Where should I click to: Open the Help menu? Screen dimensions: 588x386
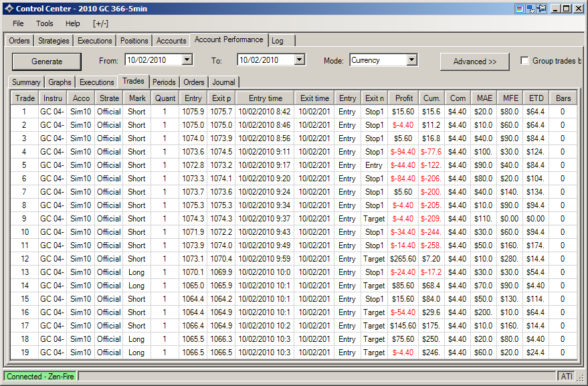click(72, 23)
